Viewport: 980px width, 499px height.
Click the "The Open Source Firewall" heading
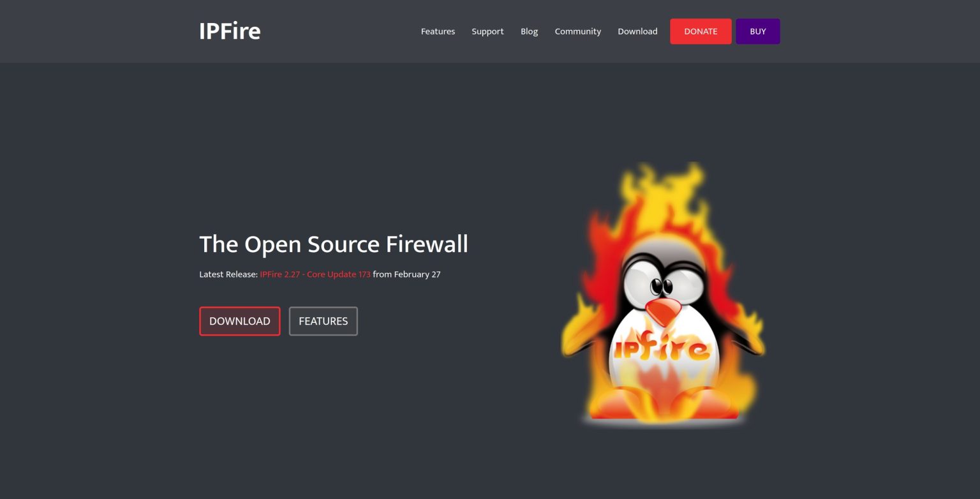[x=334, y=244]
